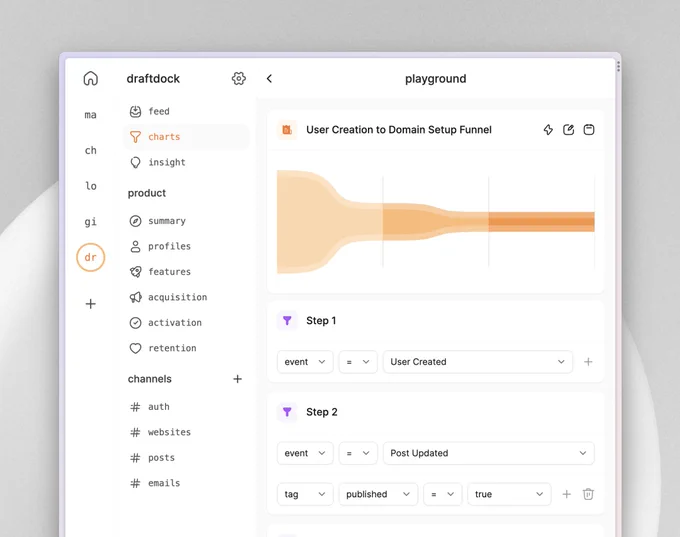Screen dimensions: 680x537
Task: Open Step 1 equals operator dropdown
Action: click(358, 362)
